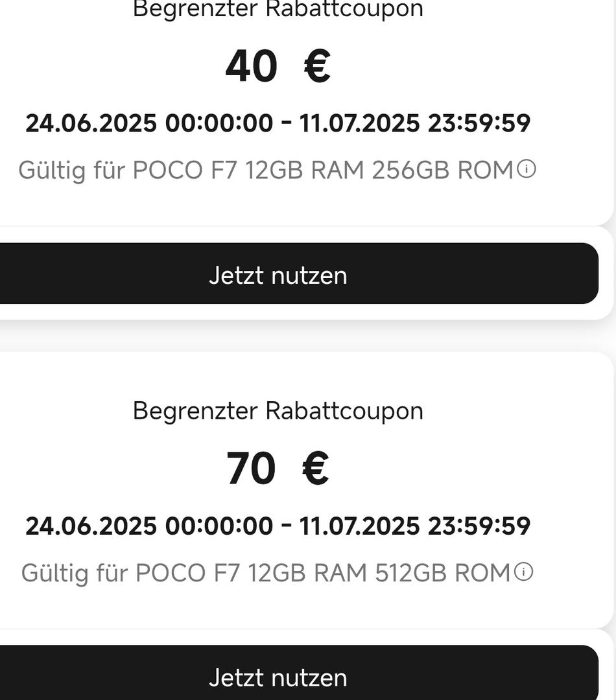
Task: Click the euro symbol of the 70 coupon
Action: tap(315, 469)
